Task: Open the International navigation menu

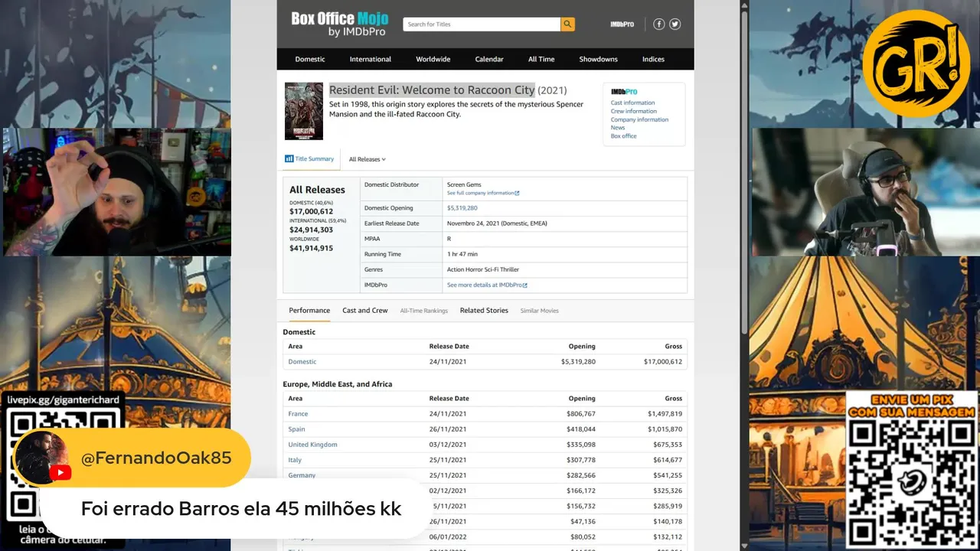Action: pyautogui.click(x=371, y=59)
